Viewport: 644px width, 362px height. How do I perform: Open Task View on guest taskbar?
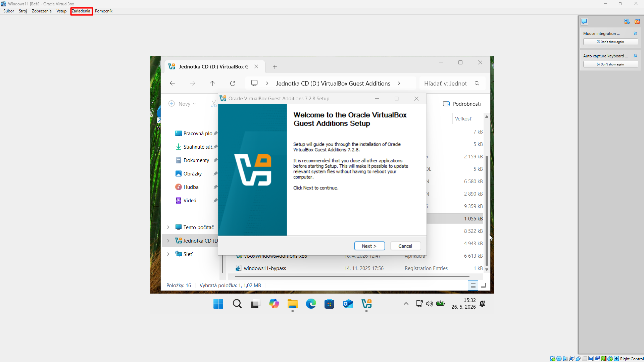point(255,304)
